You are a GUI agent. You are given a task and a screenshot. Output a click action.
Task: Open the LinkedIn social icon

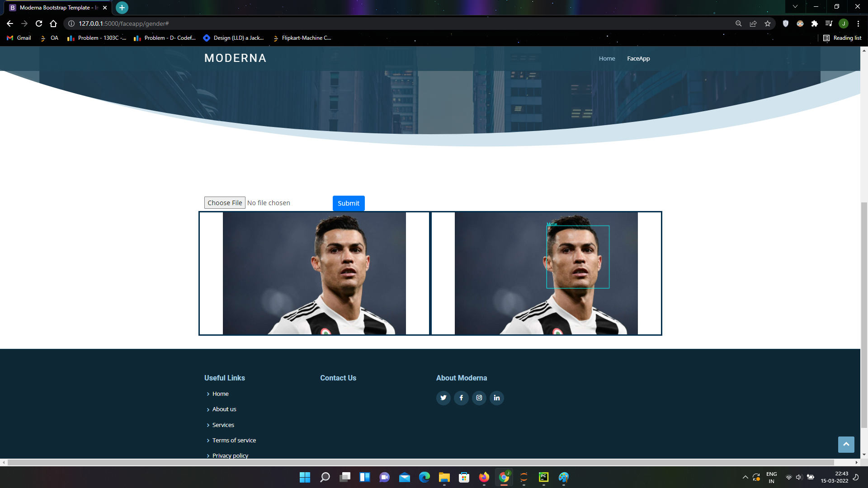497,398
